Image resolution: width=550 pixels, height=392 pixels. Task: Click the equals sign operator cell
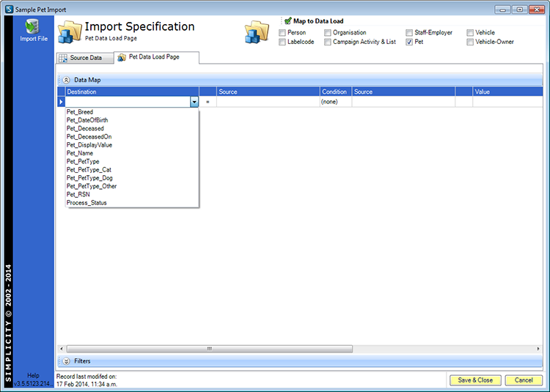coord(208,102)
